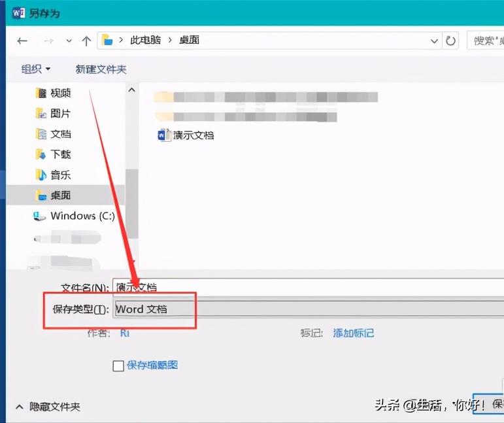Enable the 保存缩略图 checkbox
The width and height of the screenshot is (504, 423).
point(118,365)
